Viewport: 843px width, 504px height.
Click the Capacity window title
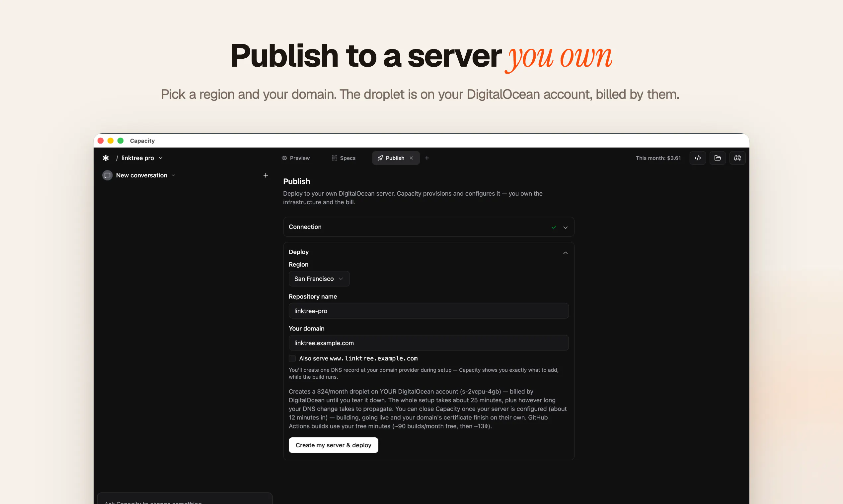(142, 141)
